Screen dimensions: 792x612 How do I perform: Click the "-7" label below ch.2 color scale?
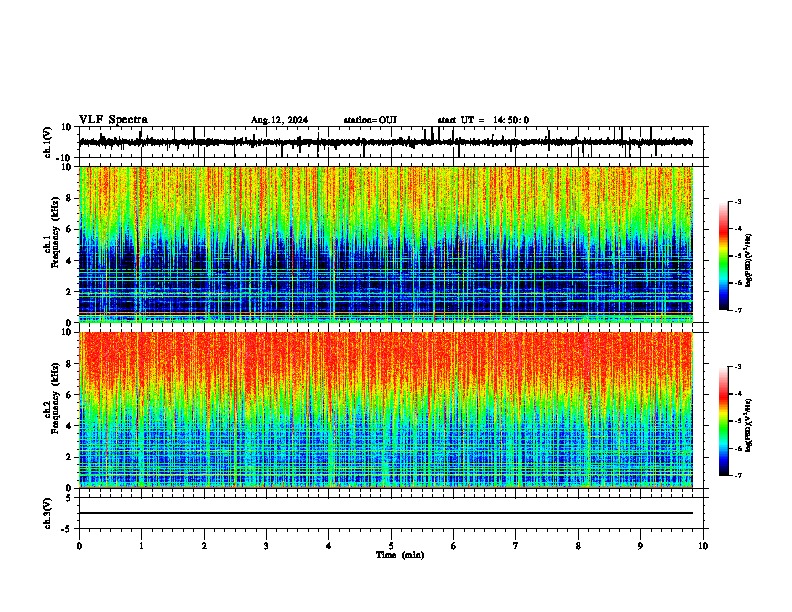(x=738, y=476)
